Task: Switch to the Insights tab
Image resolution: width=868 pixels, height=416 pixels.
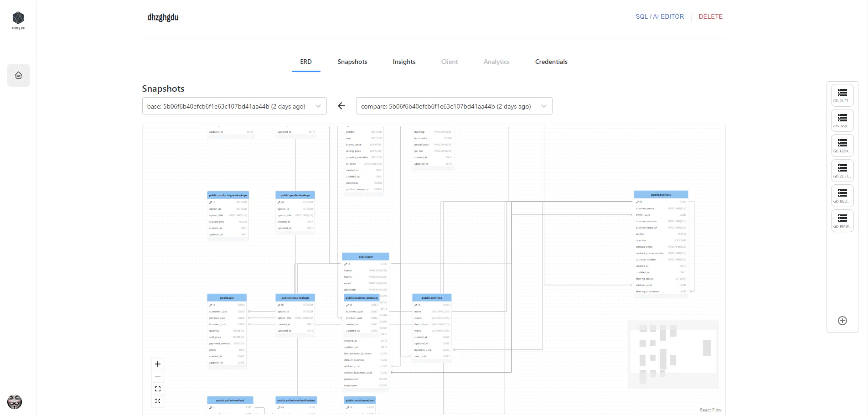Action: click(x=404, y=62)
